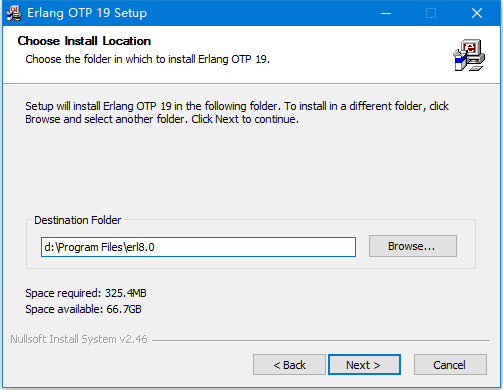This screenshot has width=503, height=390.
Task: Click into the Destination Folder path field
Action: pos(198,247)
